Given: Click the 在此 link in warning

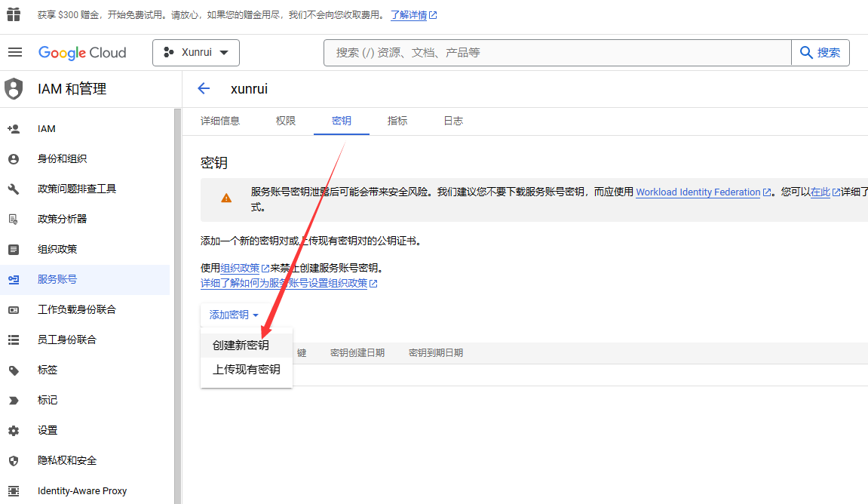Looking at the screenshot, I should tap(825, 192).
